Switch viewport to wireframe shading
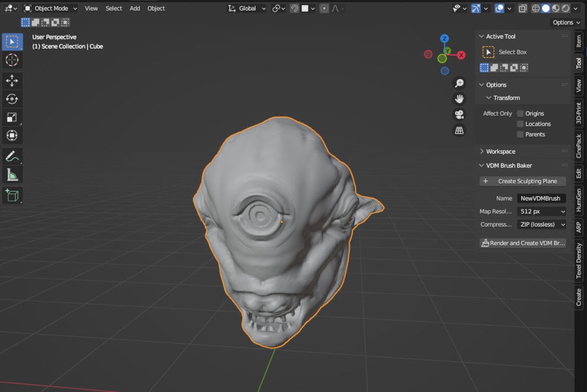Viewport: 587px width, 392px height. 536,8
